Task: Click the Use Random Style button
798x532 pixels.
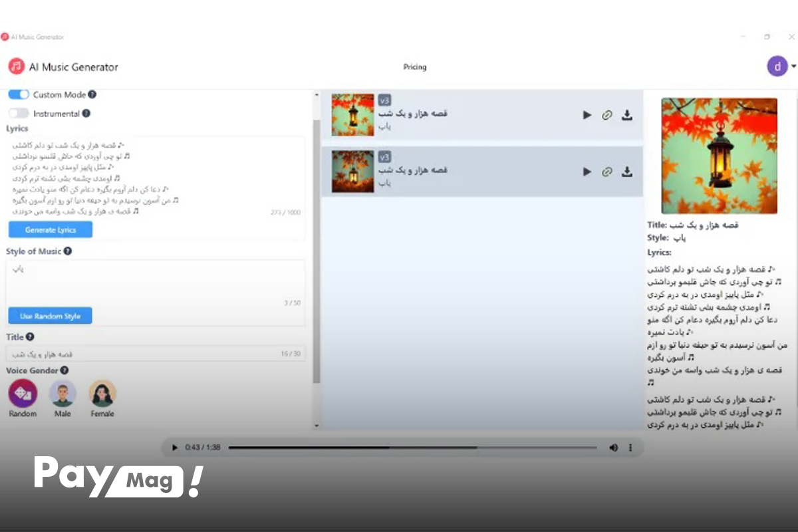Action: click(x=51, y=316)
